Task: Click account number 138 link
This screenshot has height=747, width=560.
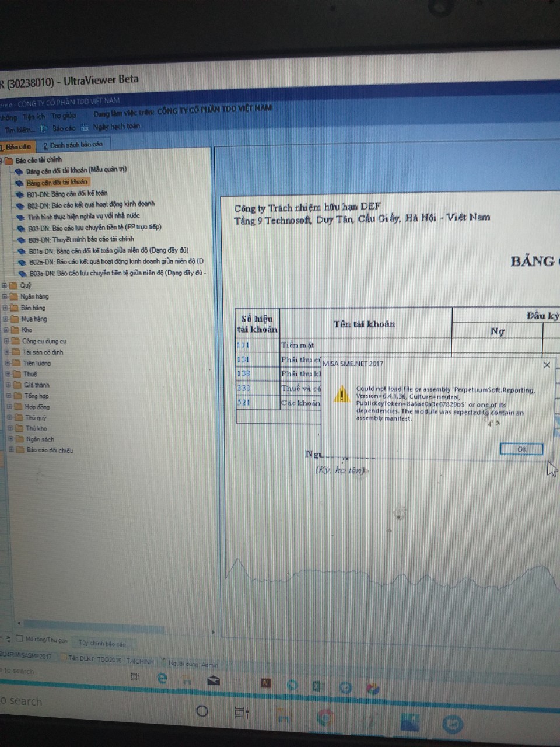Action: 243,373
